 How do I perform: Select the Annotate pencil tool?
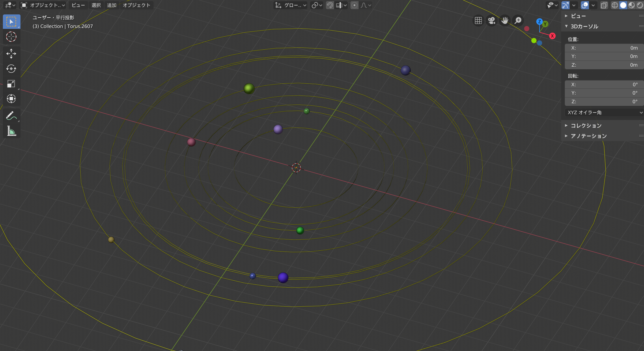(x=11, y=116)
